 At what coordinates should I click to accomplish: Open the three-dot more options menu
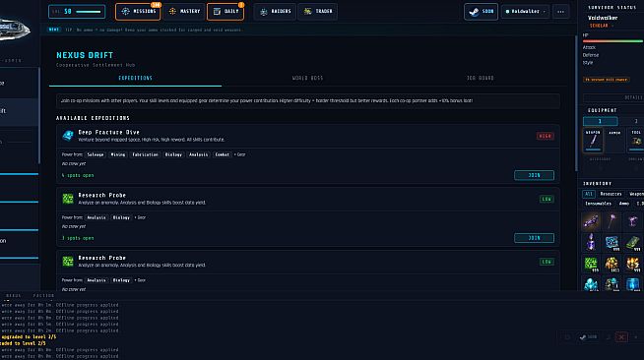click(560, 12)
